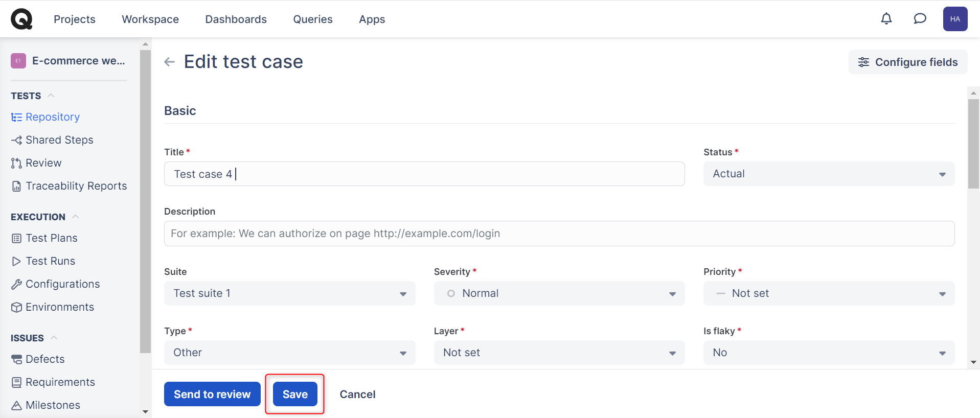Click the notifications bell icon
This screenshot has width=980, height=418.
coord(886,19)
